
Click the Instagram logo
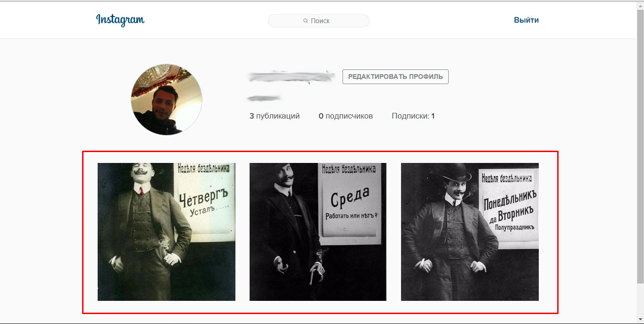click(x=120, y=20)
